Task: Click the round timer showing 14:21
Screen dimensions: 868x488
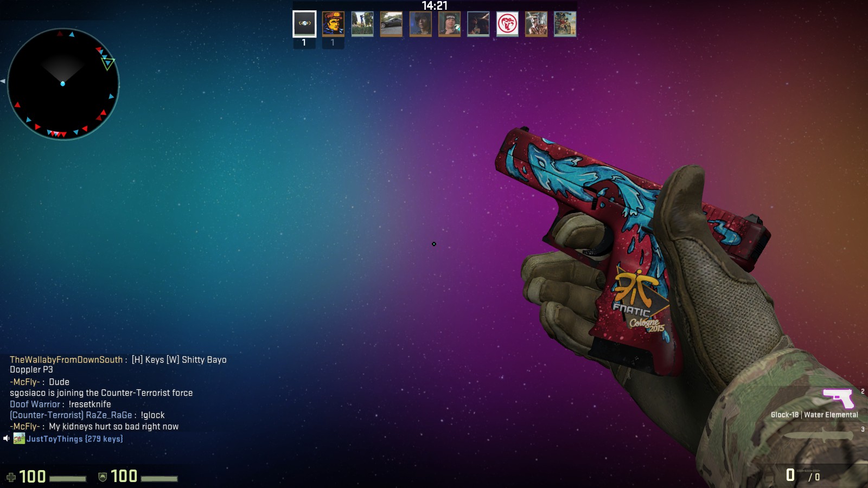Action: (435, 5)
